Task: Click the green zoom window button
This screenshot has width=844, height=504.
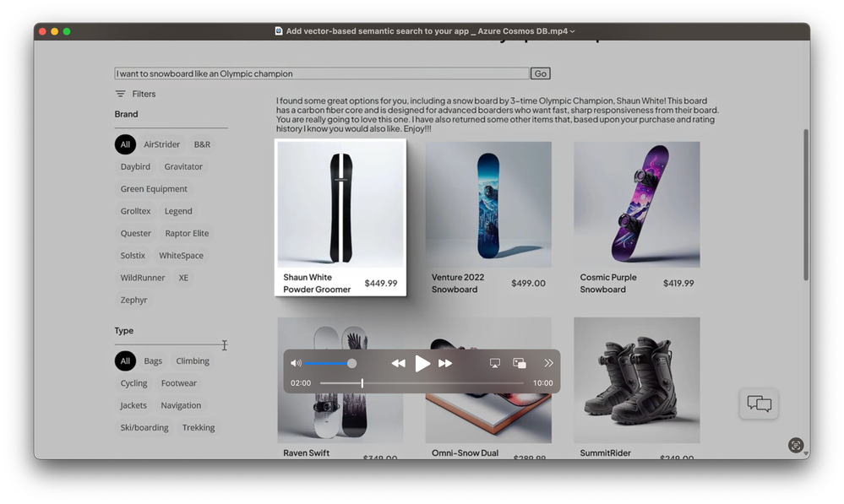Action: click(x=67, y=31)
